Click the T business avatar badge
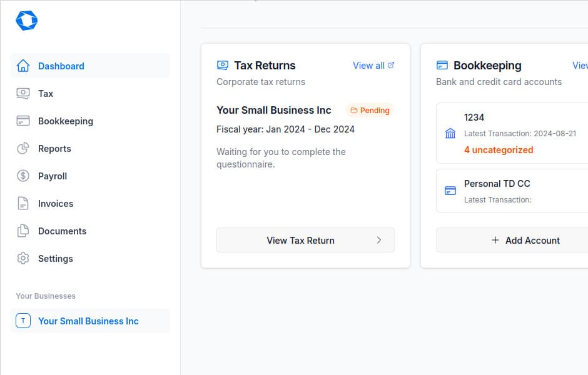This screenshot has width=588, height=375. pos(23,321)
